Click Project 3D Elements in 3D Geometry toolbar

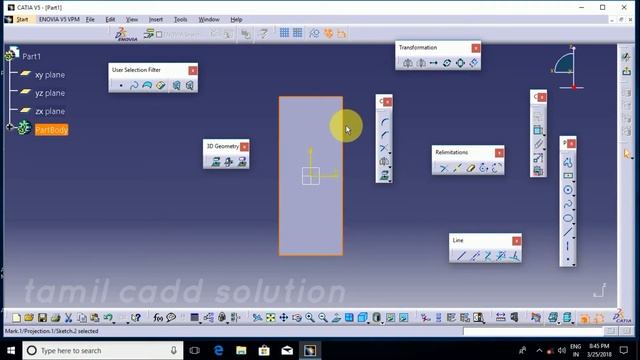[x=216, y=162]
